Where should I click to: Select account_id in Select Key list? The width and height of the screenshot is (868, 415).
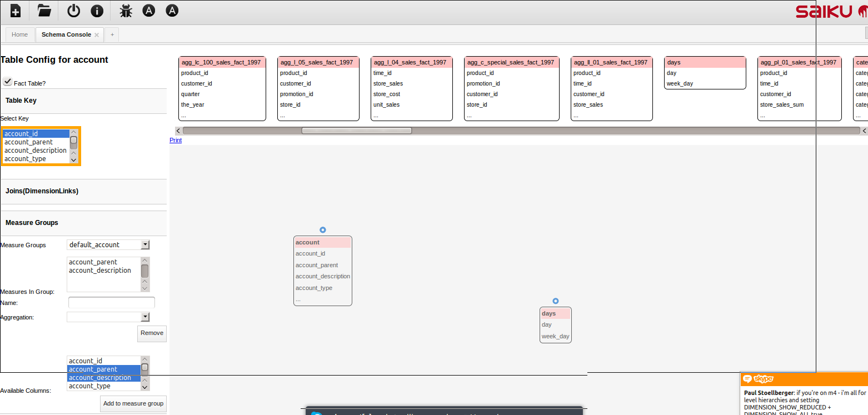point(36,134)
